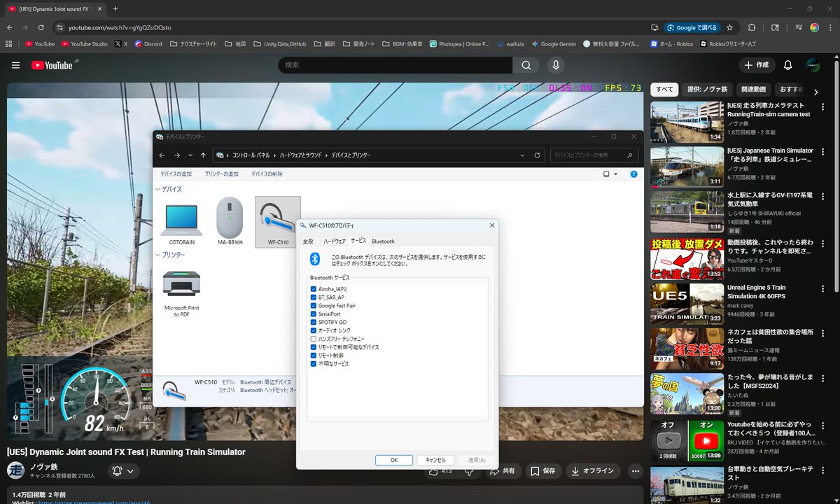Collapse the デバイス group
This screenshot has width=840, height=504.
coord(157,190)
